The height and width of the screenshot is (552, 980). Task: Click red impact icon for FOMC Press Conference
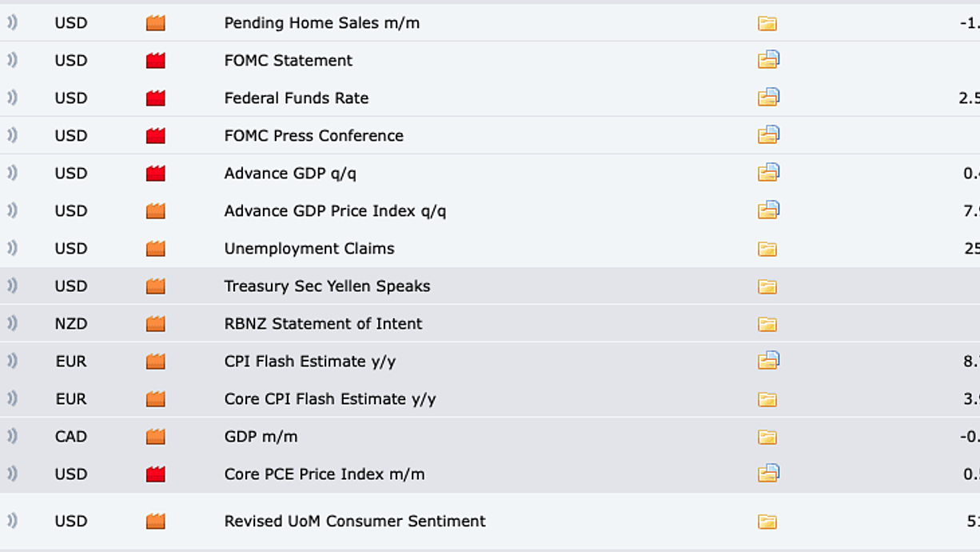[155, 135]
